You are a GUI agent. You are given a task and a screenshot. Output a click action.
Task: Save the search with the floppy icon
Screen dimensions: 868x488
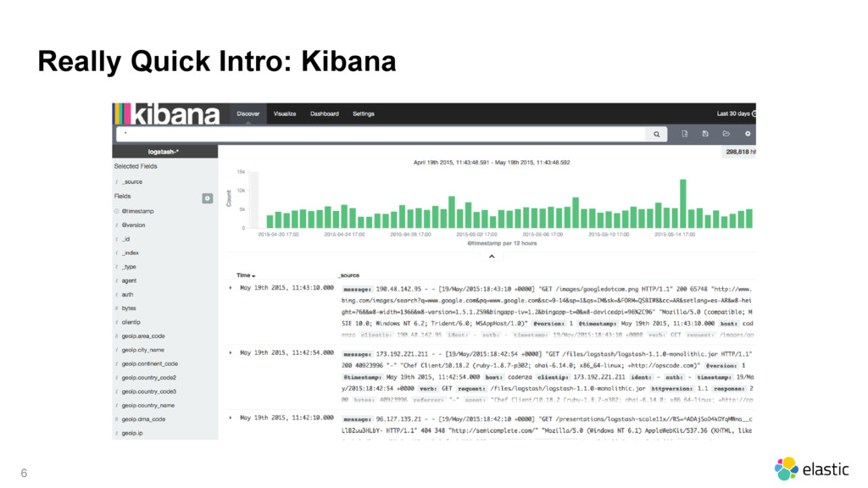(x=705, y=134)
